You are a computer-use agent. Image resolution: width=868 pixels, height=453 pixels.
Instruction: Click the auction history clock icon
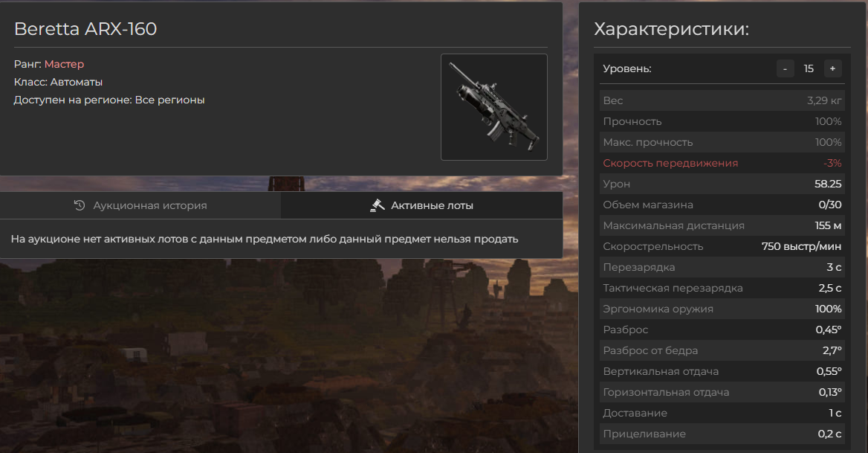point(80,205)
